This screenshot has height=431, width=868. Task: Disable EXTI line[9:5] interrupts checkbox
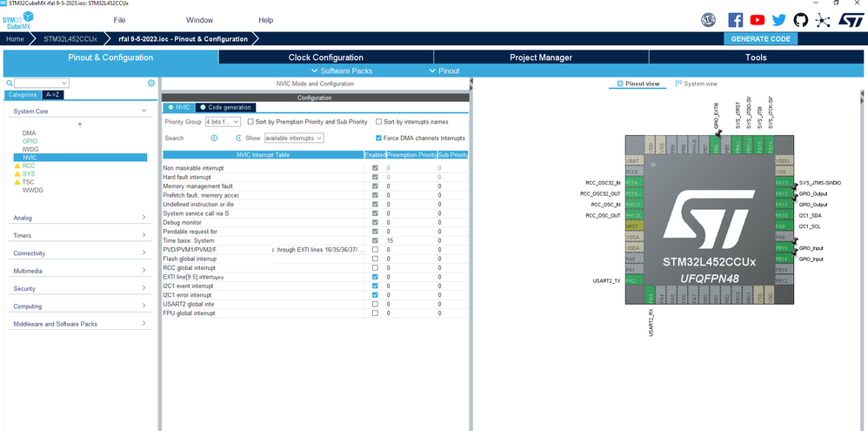point(376,276)
